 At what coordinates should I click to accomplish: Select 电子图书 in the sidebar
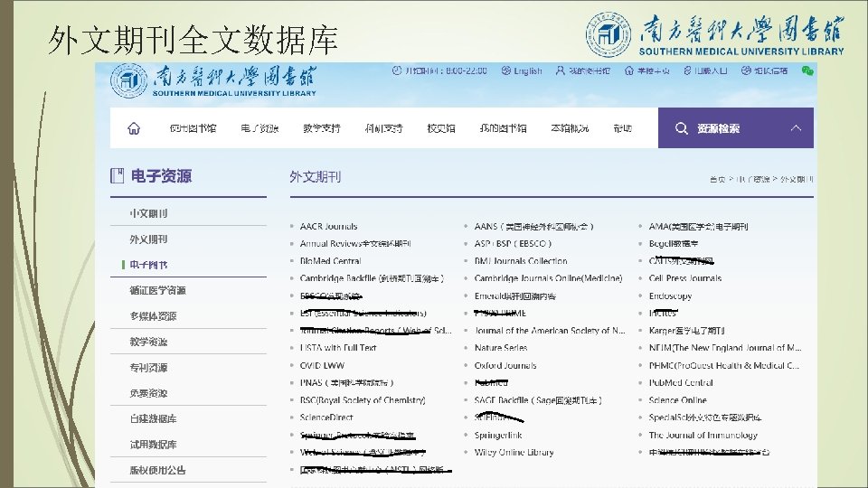point(148,265)
